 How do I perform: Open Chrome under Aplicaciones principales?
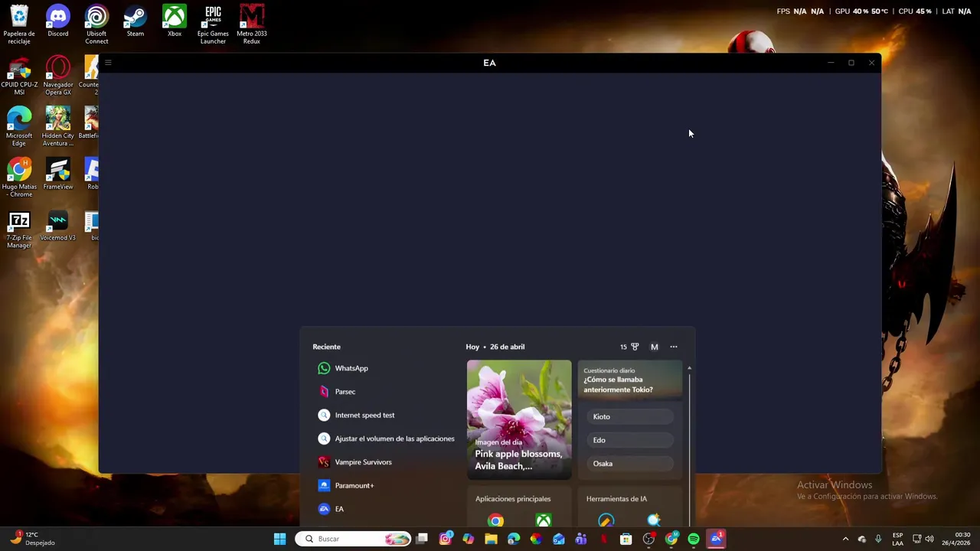(x=496, y=521)
